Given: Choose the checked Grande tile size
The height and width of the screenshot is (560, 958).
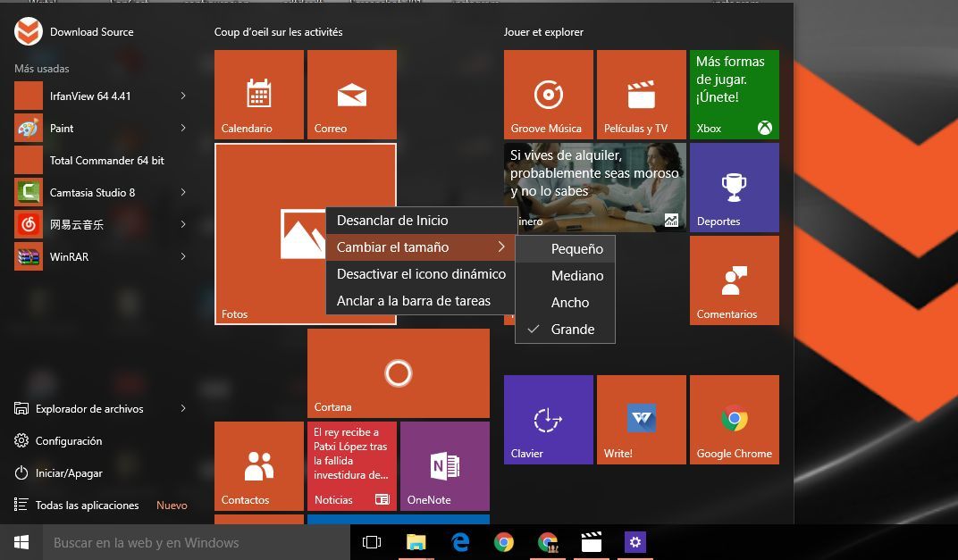Looking at the screenshot, I should point(565,330).
